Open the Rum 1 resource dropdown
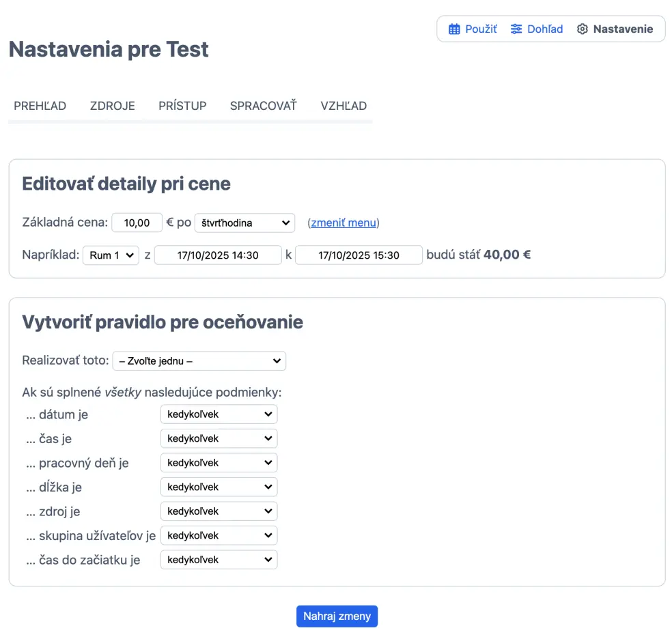672x639 pixels. click(x=111, y=255)
